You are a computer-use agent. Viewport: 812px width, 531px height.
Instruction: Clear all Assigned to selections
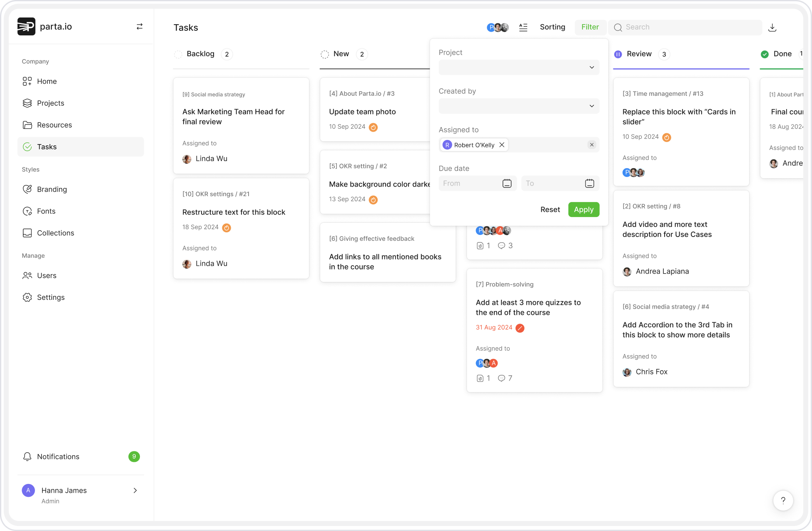coord(591,145)
